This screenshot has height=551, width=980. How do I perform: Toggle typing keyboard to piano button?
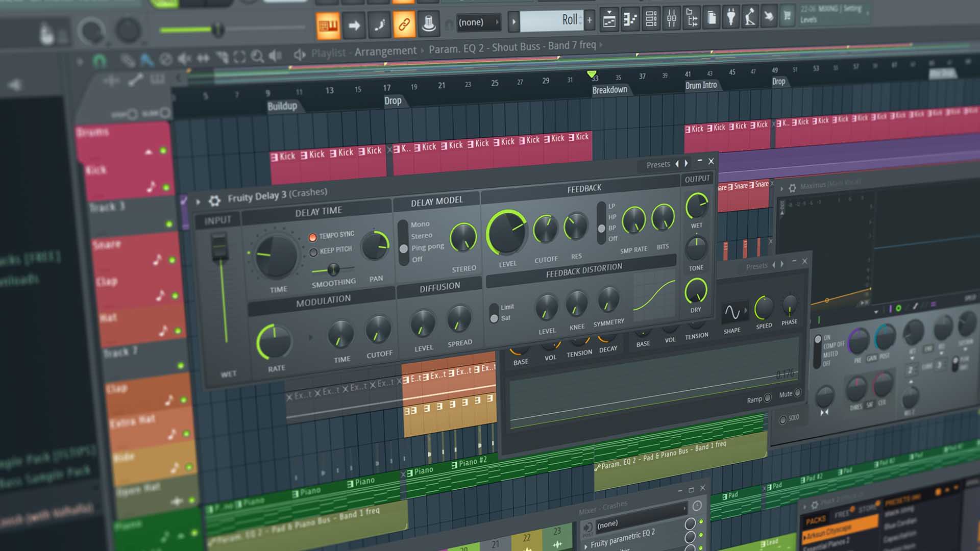click(328, 25)
